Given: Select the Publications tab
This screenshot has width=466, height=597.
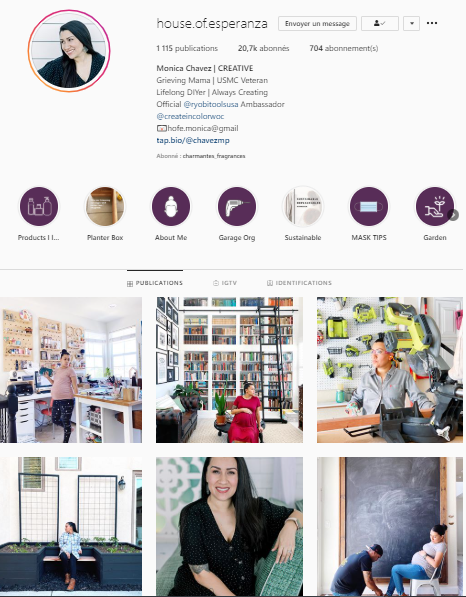Looking at the screenshot, I should tap(155, 283).
